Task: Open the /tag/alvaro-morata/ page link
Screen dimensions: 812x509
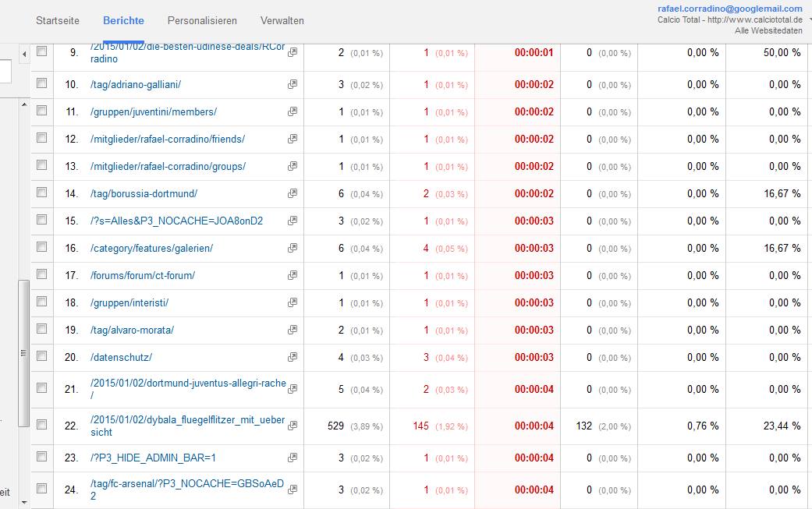Action: coord(132,330)
